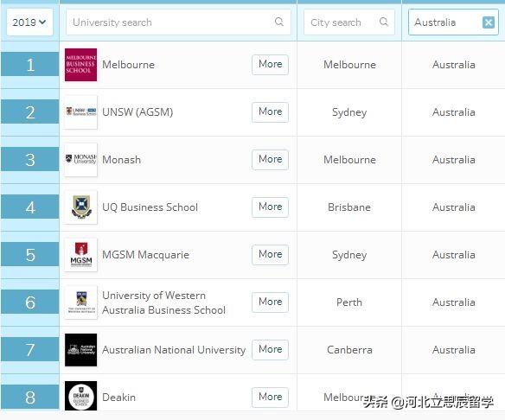This screenshot has width=505, height=420.
Task: Click rank number 7 cell
Action: [30, 350]
